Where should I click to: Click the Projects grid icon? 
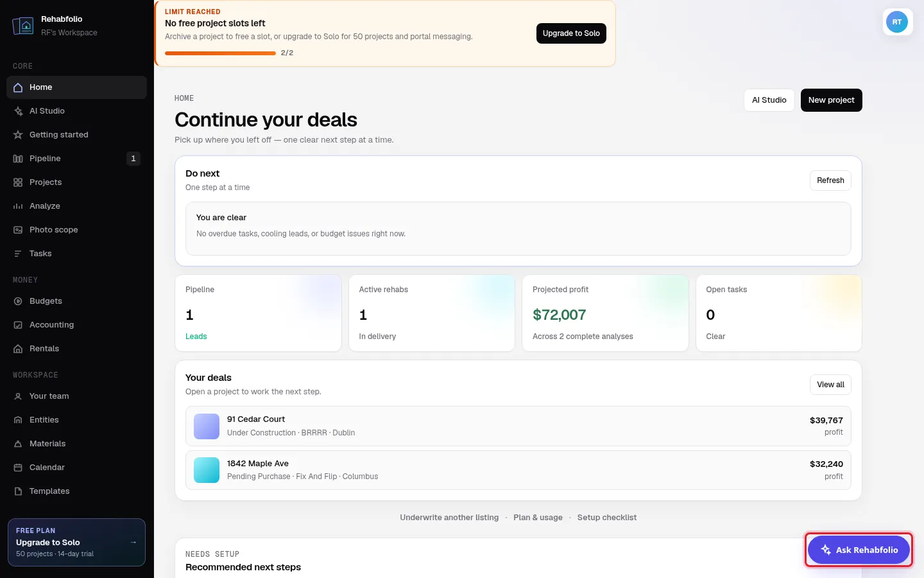[x=18, y=182]
